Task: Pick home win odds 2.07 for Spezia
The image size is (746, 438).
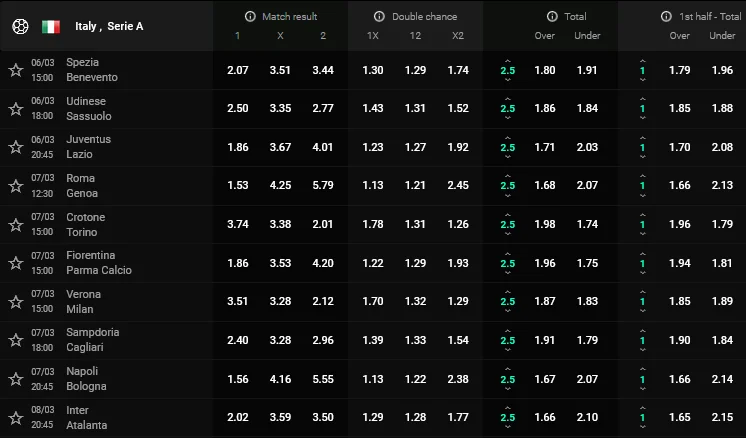Action: tap(238, 70)
